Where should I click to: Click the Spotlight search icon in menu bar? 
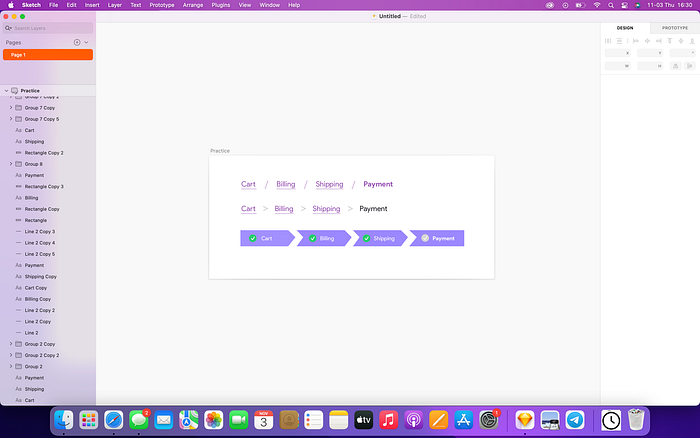[611, 5]
